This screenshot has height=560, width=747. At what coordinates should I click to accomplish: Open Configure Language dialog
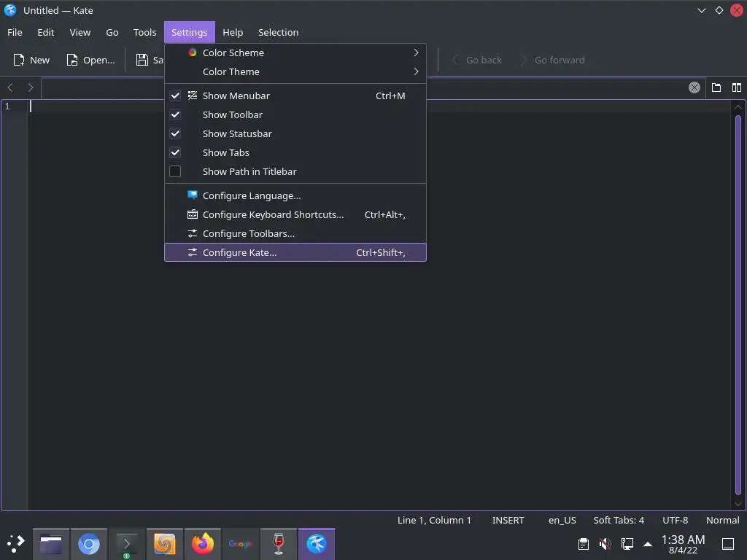(295, 195)
